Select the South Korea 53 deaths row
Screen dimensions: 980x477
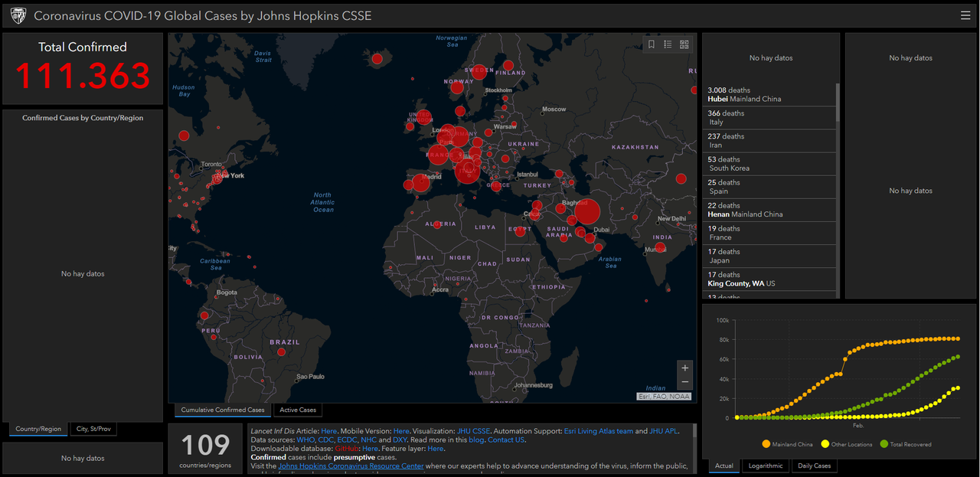coord(769,164)
